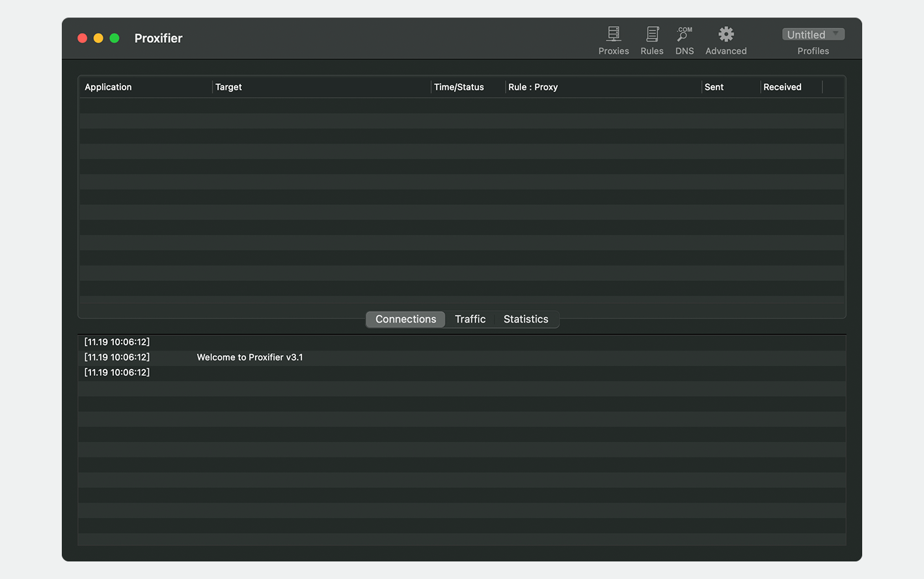Maximize the window using the green button
Screen dimensions: 924x579
115,38
